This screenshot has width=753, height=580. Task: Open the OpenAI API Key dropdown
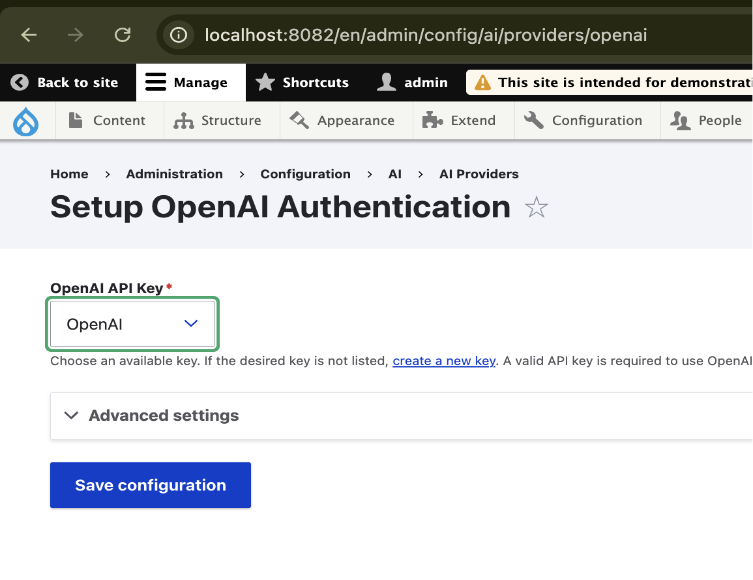[133, 324]
